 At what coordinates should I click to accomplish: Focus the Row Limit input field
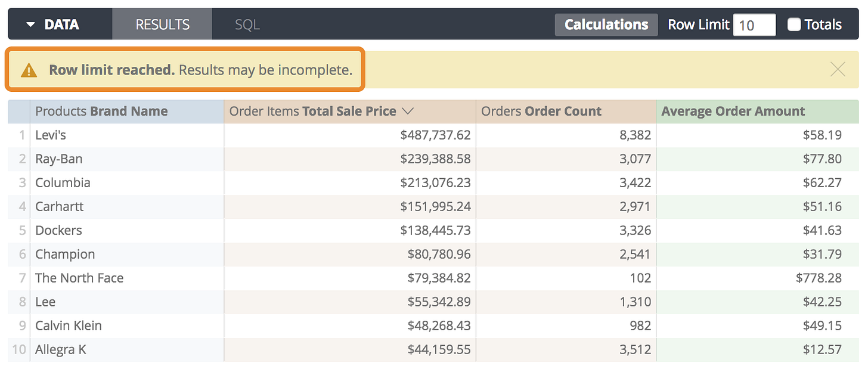click(754, 25)
